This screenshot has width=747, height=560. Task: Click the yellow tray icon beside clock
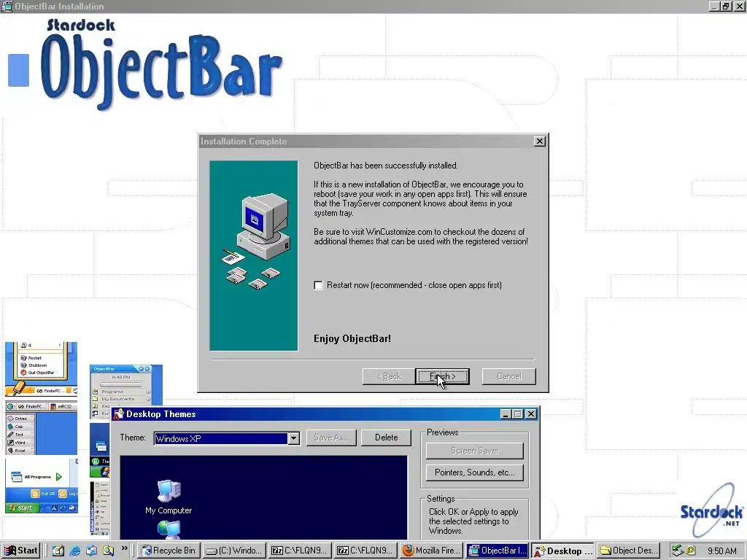[690, 551]
